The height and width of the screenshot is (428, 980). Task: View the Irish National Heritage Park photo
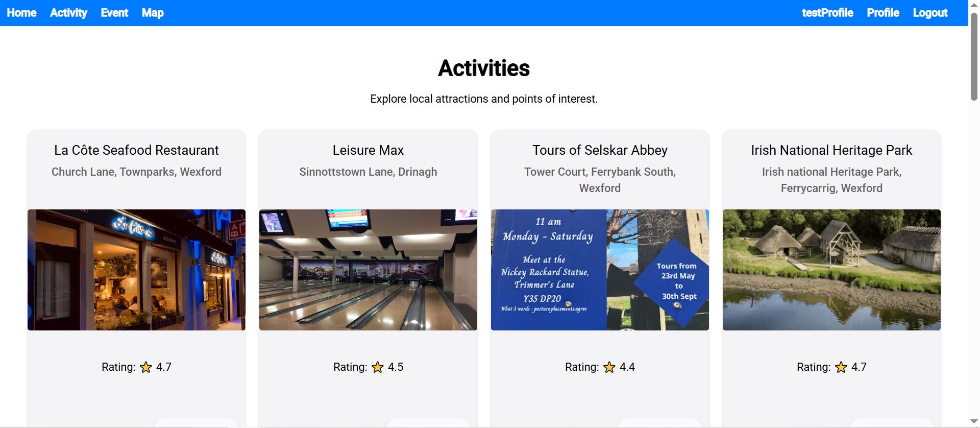click(x=831, y=270)
